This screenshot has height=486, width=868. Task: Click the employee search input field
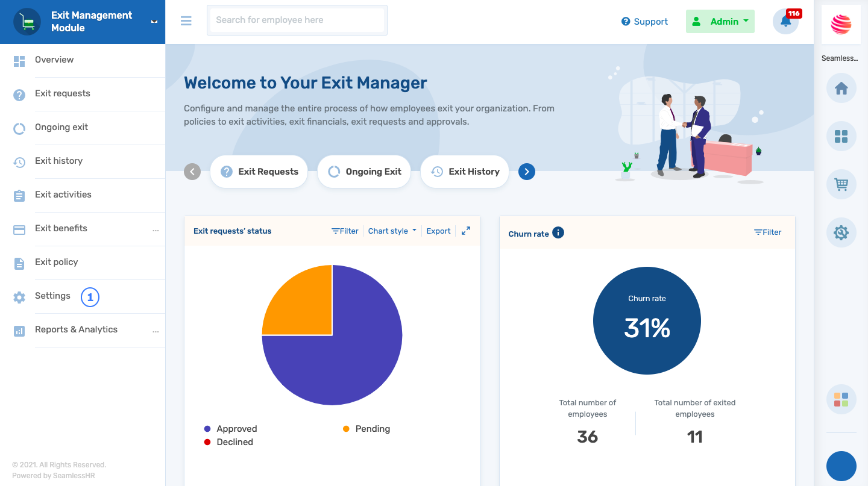pyautogui.click(x=297, y=20)
